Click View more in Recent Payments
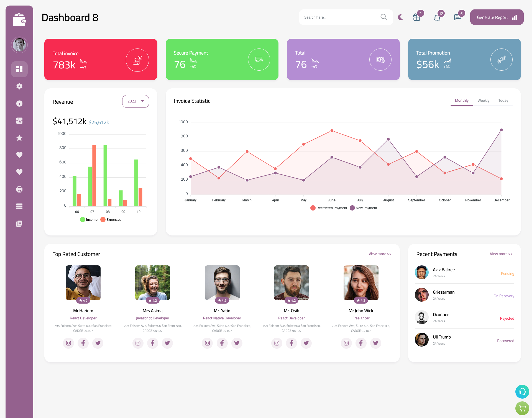The height and width of the screenshot is (418, 532). tap(501, 253)
